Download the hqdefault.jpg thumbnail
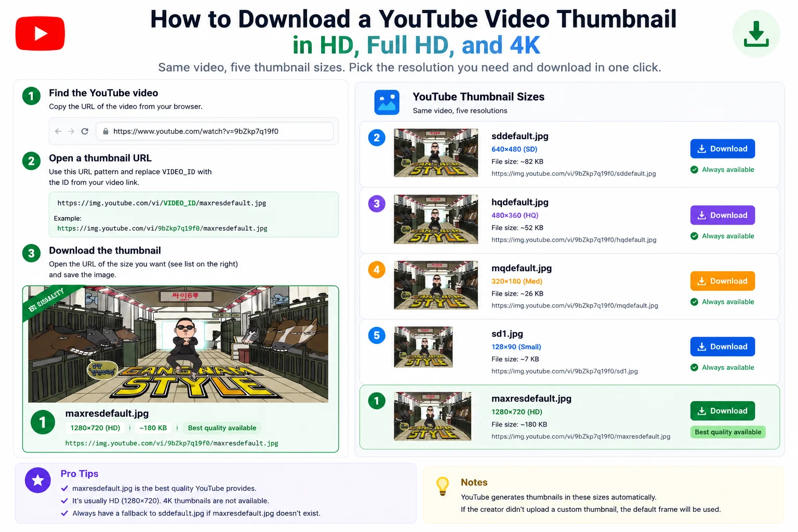798x532 pixels. click(x=722, y=215)
